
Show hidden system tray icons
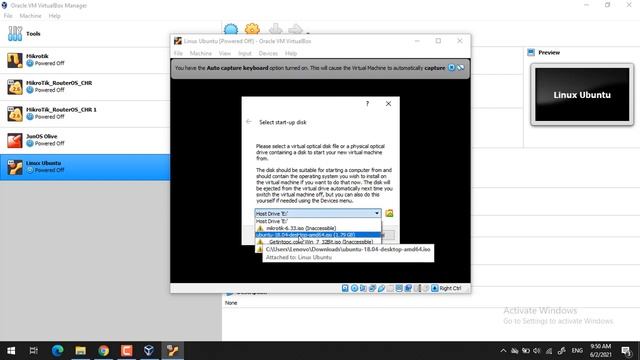[503, 351]
